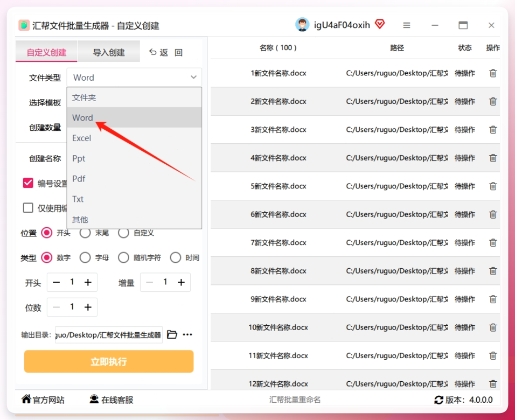515x420 pixels.
Task: Click 汇帮批量重命名 link in footer
Action: coord(295,400)
